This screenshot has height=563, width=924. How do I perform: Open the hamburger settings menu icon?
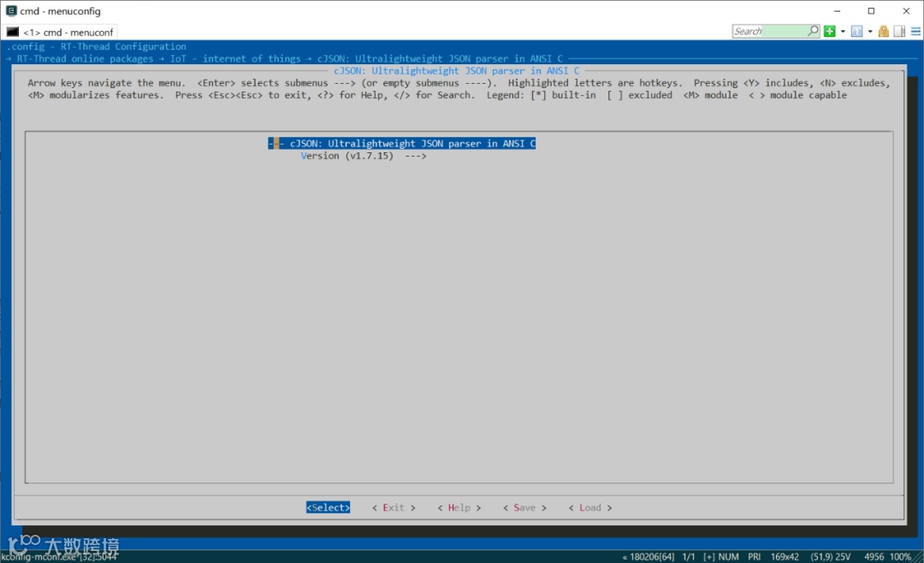(x=915, y=32)
